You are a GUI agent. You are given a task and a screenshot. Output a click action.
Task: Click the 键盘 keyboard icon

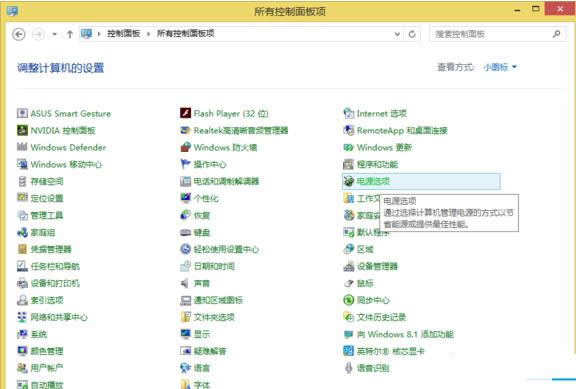point(186,232)
